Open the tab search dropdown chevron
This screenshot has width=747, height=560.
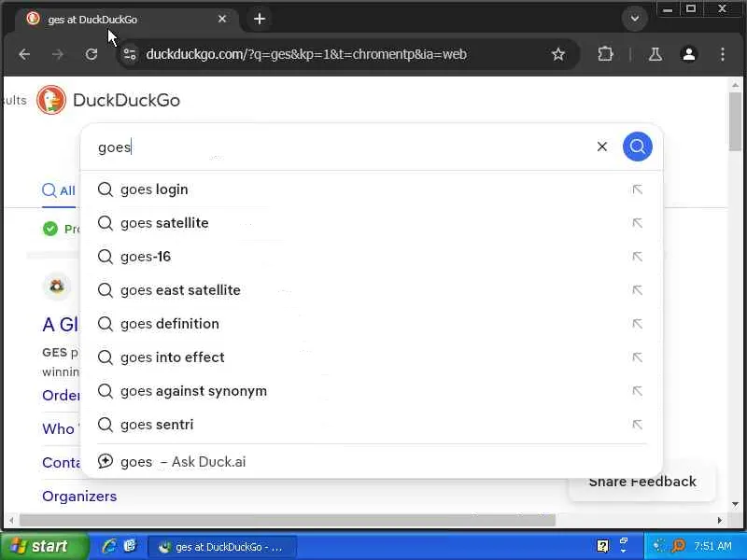pos(635,19)
